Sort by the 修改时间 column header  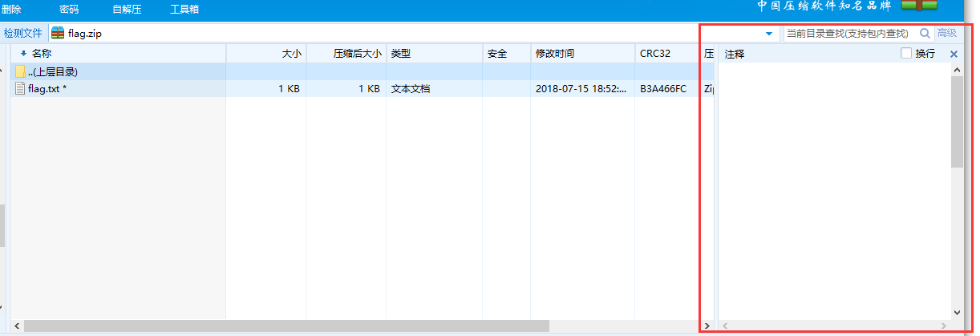click(x=583, y=54)
